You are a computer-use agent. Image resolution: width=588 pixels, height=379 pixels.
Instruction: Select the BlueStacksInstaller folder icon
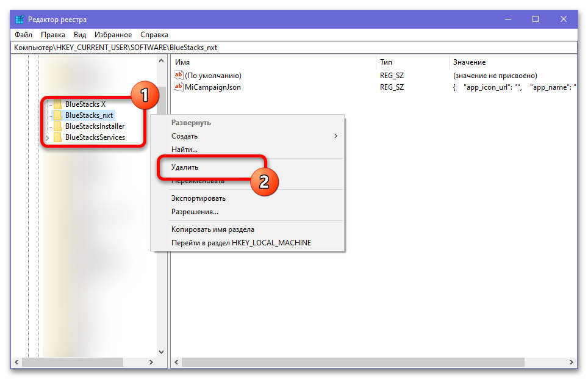tap(57, 126)
